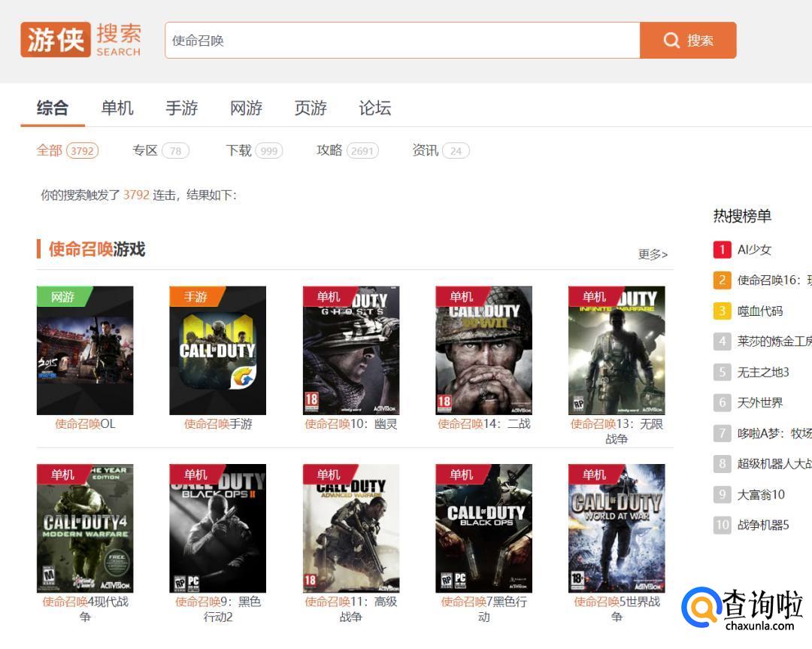Filter results by 下载 999
The height and width of the screenshot is (649, 812).
click(x=254, y=150)
